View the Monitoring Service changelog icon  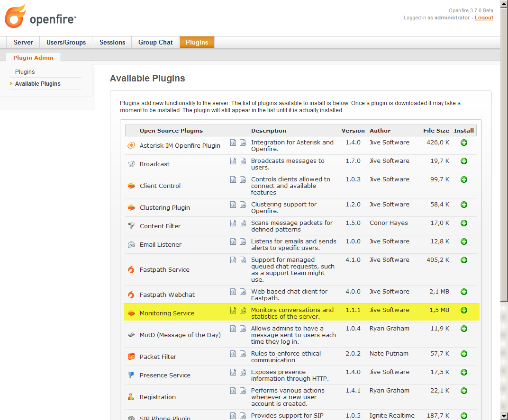(243, 310)
